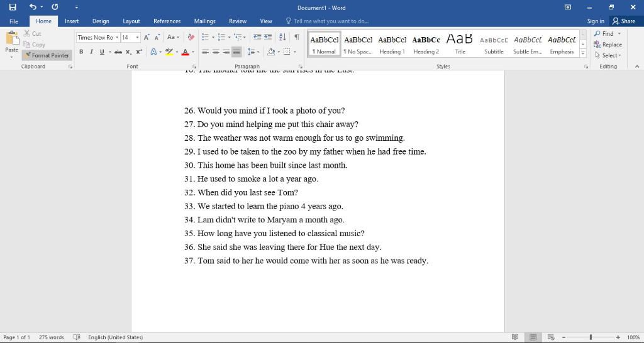The height and width of the screenshot is (343, 644).
Task: Toggle superscript formatting
Action: click(139, 52)
